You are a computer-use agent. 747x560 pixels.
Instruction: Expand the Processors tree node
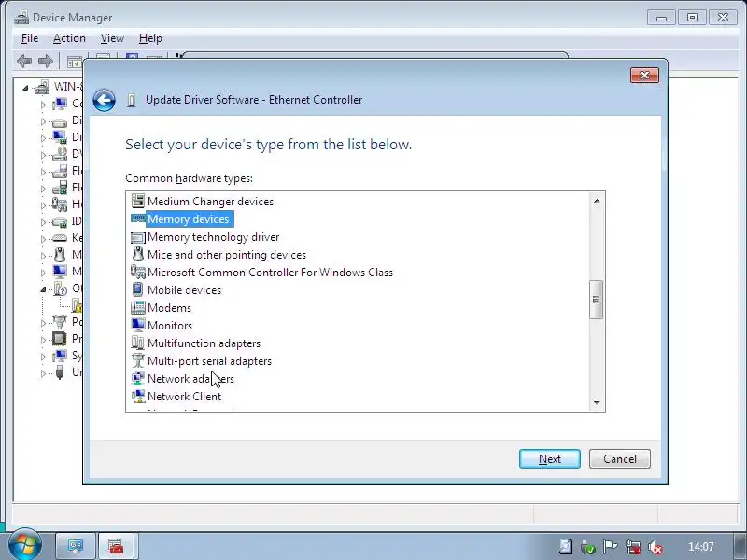click(43, 340)
